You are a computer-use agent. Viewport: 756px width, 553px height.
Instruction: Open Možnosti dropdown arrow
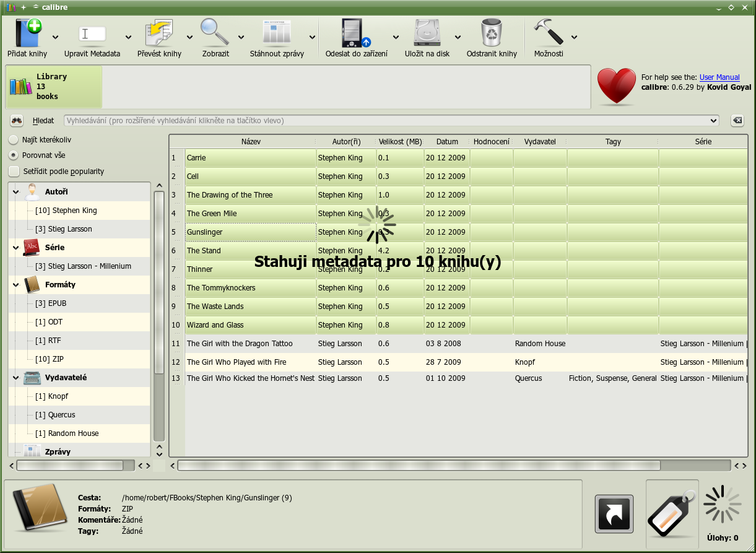click(x=575, y=37)
